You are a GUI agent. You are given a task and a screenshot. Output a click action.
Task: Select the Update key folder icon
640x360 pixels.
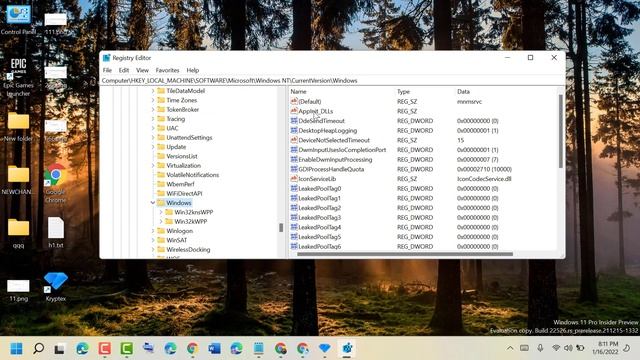click(x=161, y=147)
